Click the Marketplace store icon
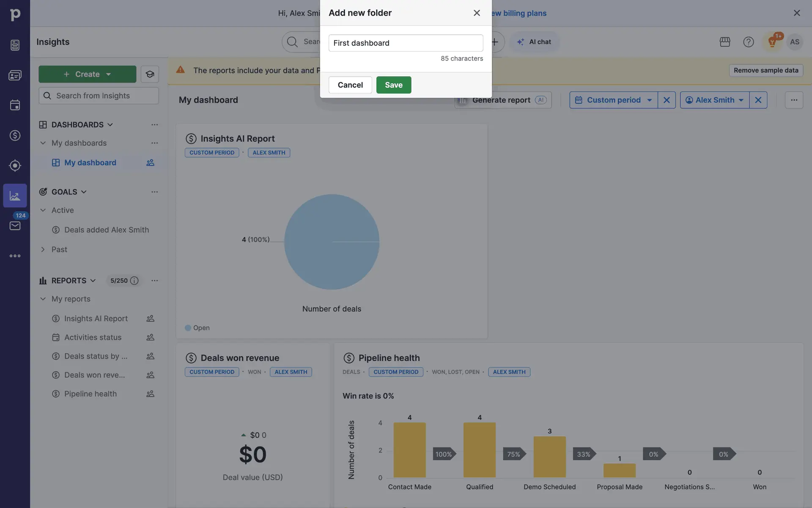This screenshot has width=812, height=508. (724, 42)
